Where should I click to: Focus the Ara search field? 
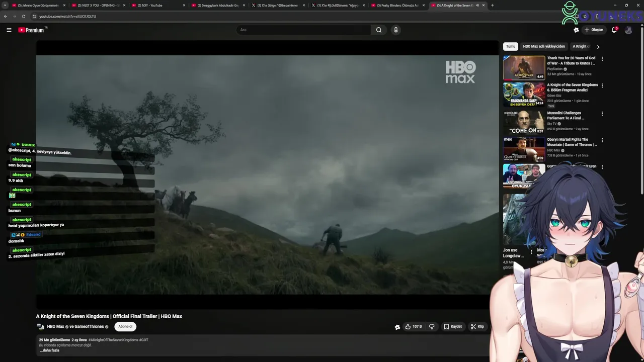click(x=303, y=30)
